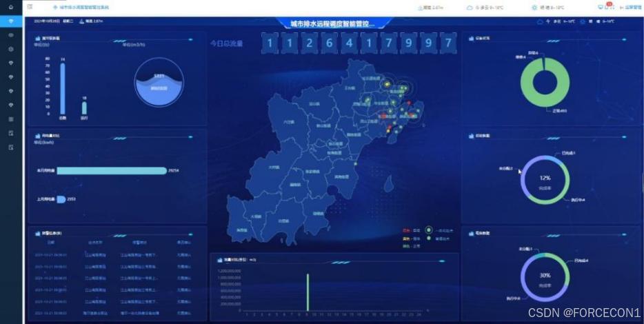
Task: Open the notification icon with the red badge
Action: [x=608, y=6]
